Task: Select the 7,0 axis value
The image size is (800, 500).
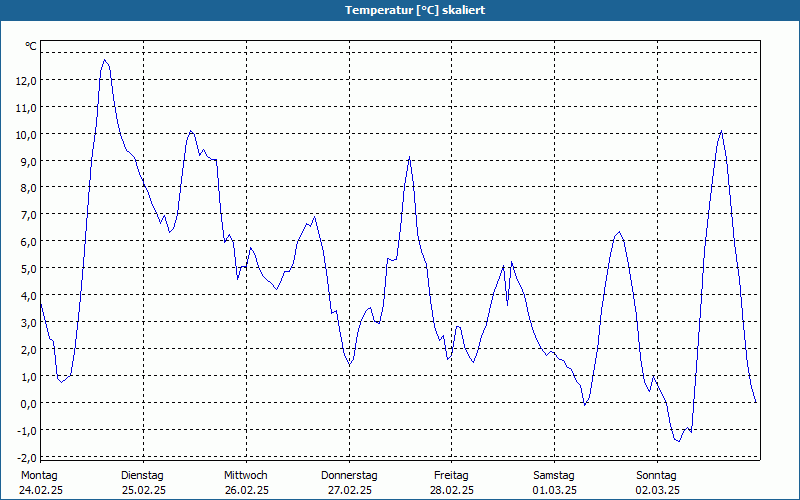Action: tap(28, 215)
